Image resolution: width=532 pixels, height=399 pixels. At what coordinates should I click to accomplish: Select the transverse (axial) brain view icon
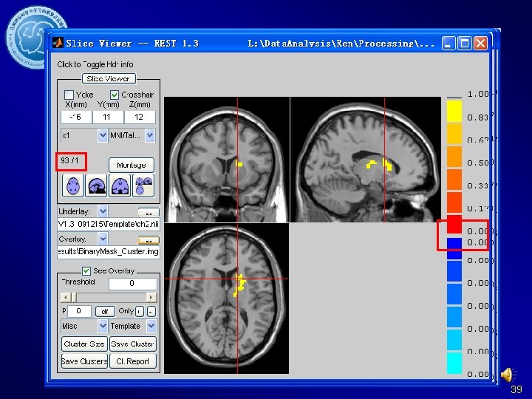[x=74, y=185]
